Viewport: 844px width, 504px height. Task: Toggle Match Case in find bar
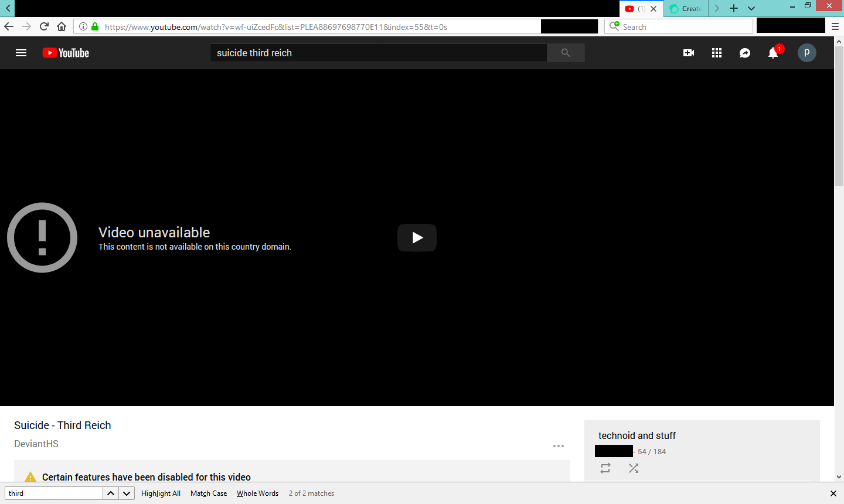pos(209,493)
